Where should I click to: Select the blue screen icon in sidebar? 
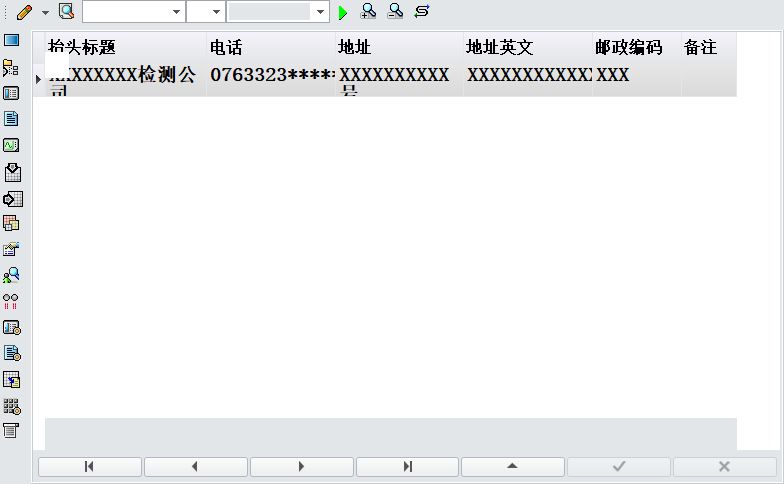pos(12,40)
